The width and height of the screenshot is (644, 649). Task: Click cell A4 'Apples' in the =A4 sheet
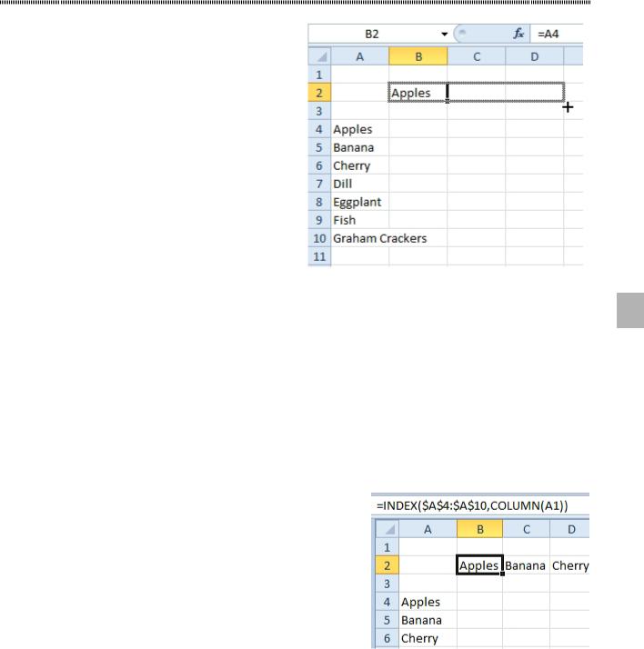click(360, 129)
